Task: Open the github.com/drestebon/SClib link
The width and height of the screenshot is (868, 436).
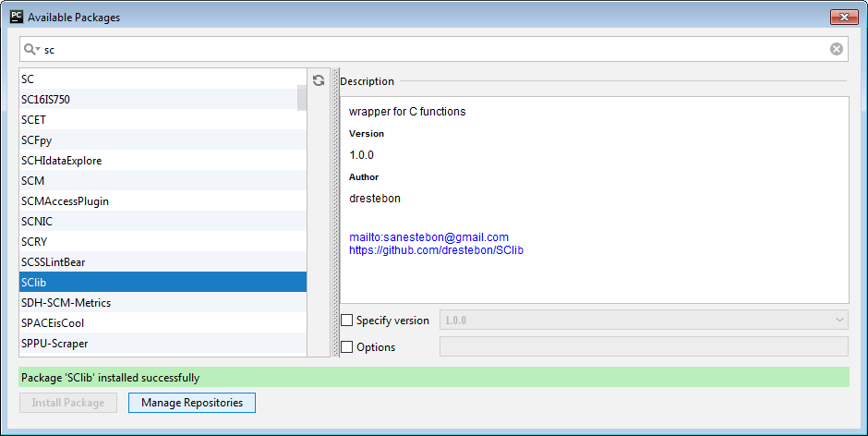Action: 436,249
